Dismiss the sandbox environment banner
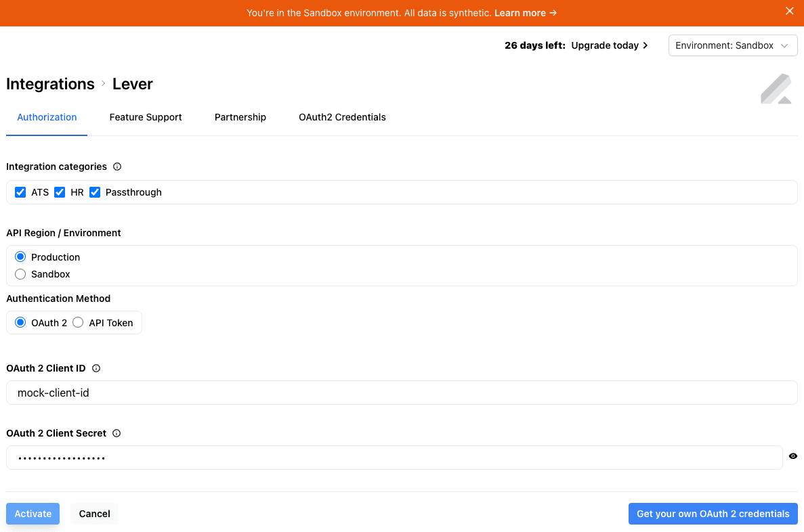Image resolution: width=804 pixels, height=532 pixels. [789, 11]
